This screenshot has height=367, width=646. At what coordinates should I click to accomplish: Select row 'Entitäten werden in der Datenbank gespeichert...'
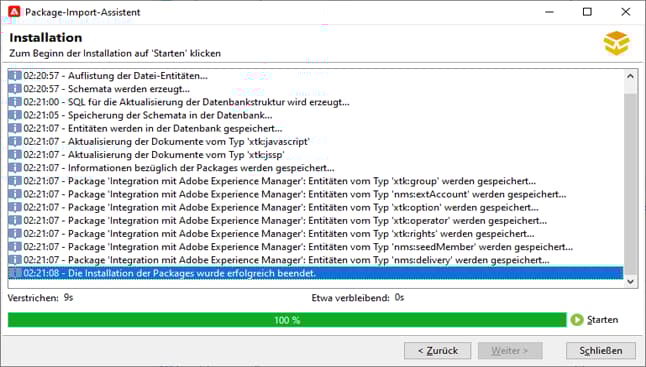click(x=316, y=129)
